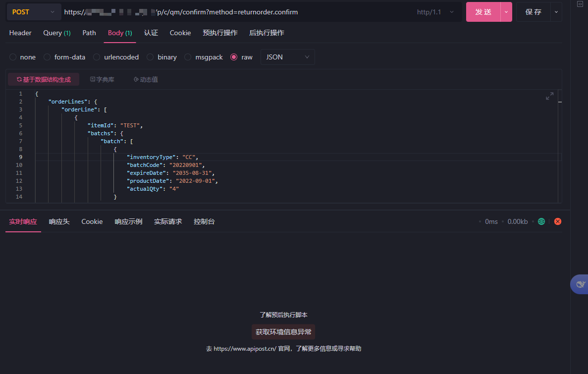The height and width of the screenshot is (374, 588).
Task: Switch to the Body tab
Action: point(119,33)
